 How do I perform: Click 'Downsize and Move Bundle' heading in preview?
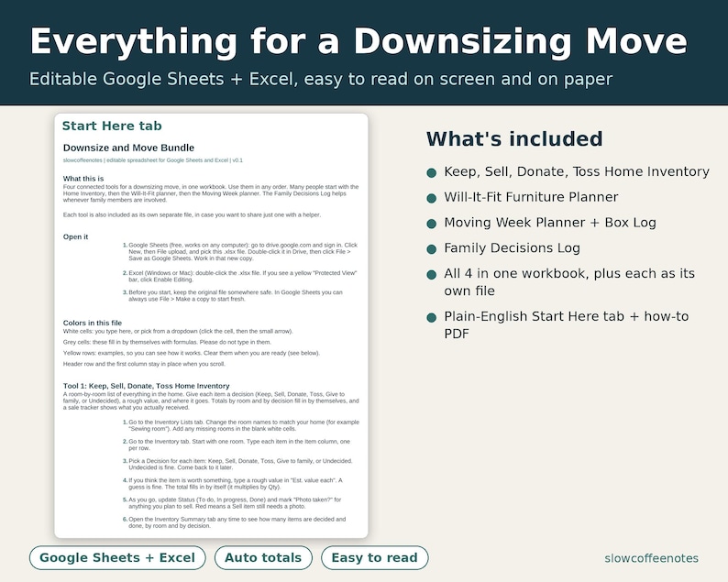click(128, 148)
